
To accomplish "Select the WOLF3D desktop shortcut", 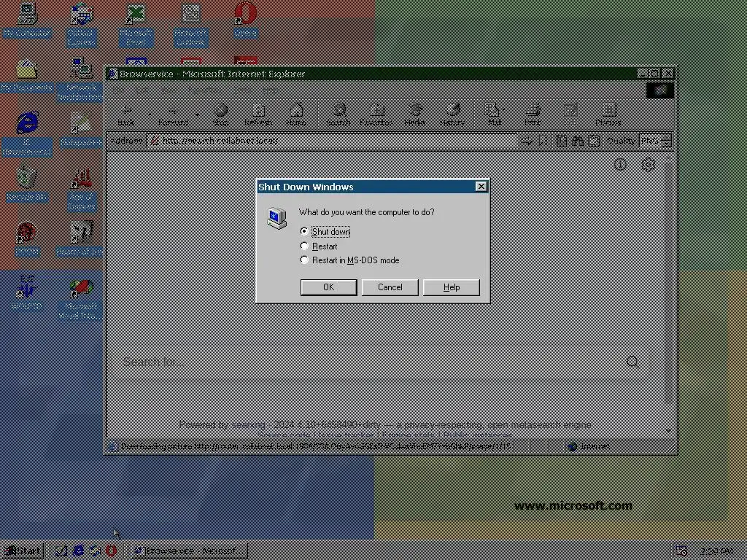I will point(27,293).
